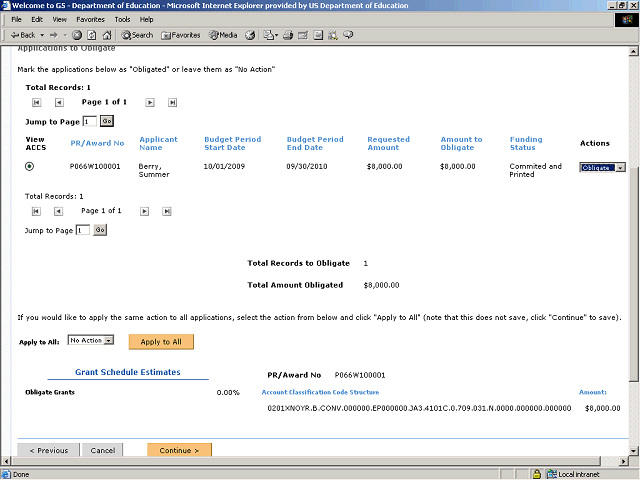Viewport: 640px width, 480px height.
Task: Click the Messenger speech bubble icon
Action: click(x=348, y=35)
